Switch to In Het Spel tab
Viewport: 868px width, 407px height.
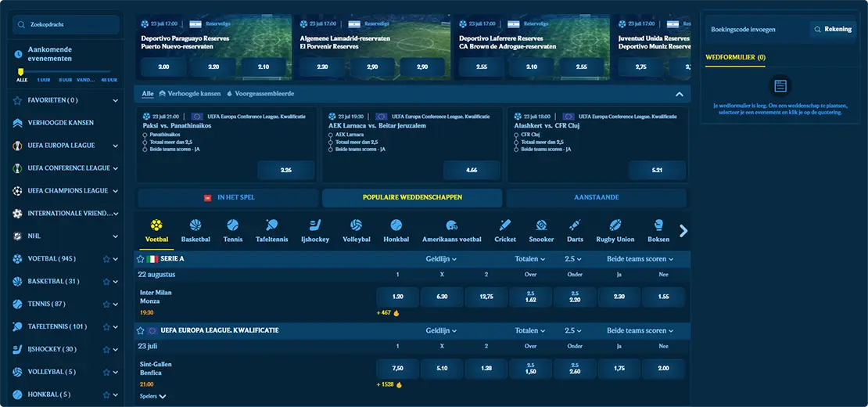tap(228, 197)
